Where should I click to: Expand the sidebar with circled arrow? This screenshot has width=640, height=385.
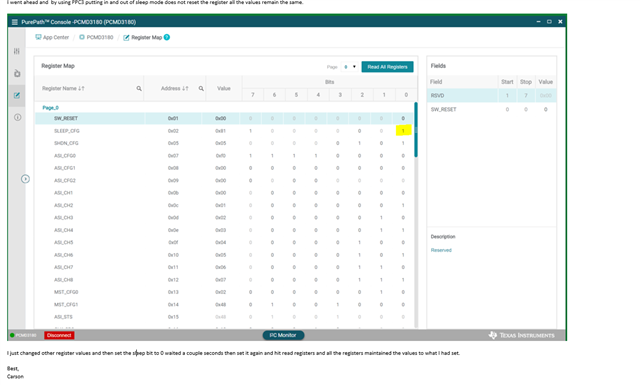pyautogui.click(x=25, y=179)
